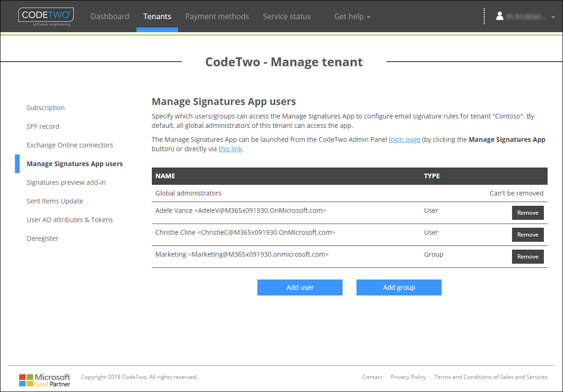The height and width of the screenshot is (392, 563).
Task: Click the Group type cell for Marketing
Action: (434, 254)
